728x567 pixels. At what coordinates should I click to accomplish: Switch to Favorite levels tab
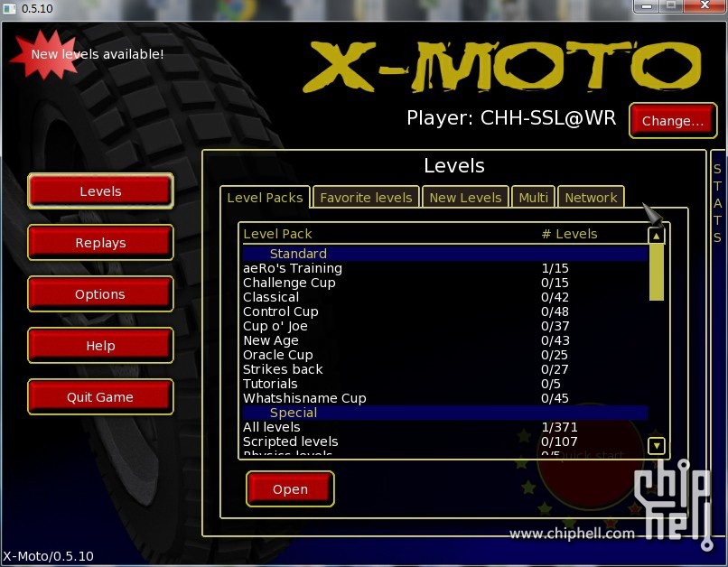[366, 198]
